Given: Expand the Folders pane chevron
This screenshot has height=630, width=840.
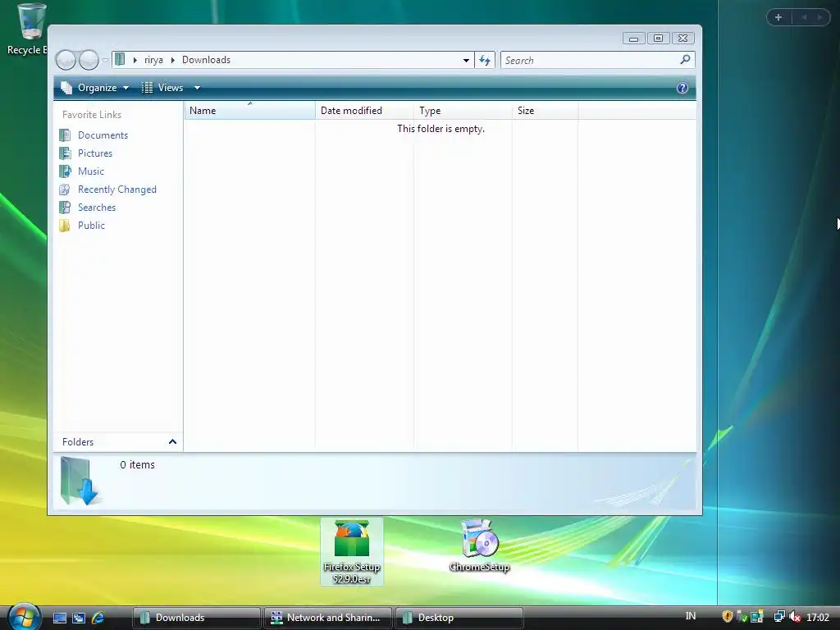Looking at the screenshot, I should tap(172, 442).
